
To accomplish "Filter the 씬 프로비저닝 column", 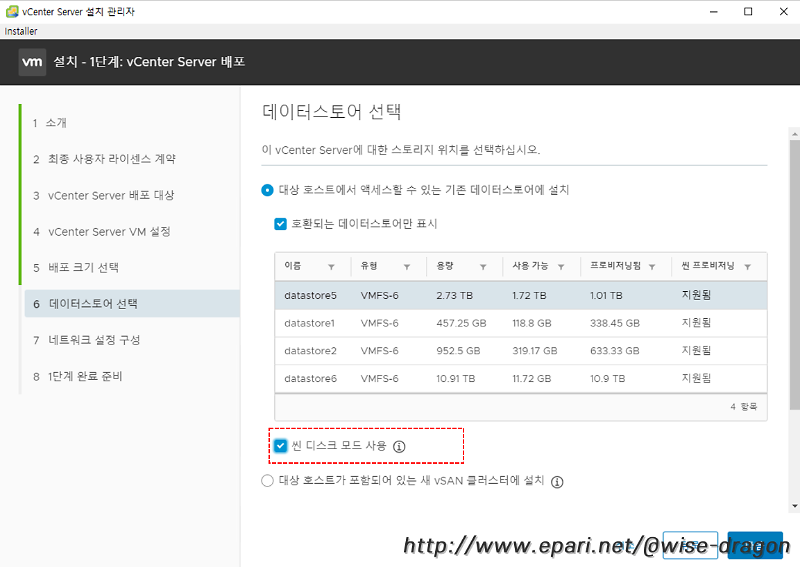I will pyautogui.click(x=747, y=266).
